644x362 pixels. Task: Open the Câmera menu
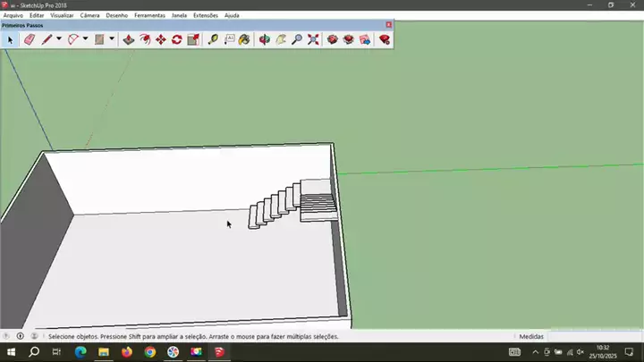coord(90,15)
